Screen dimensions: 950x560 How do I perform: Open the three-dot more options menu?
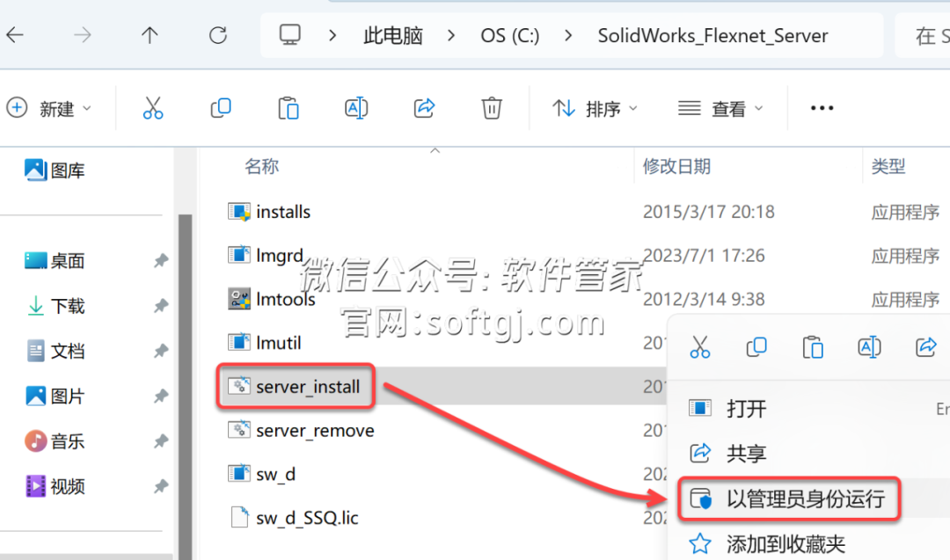(822, 108)
